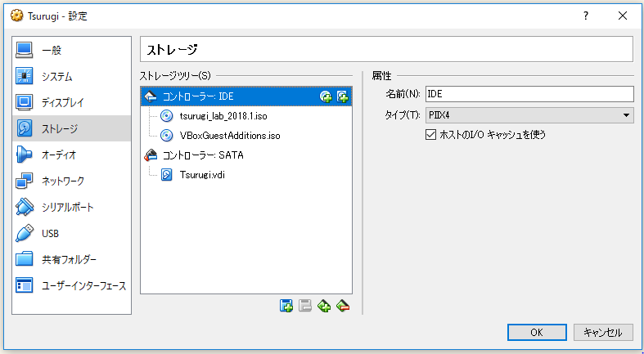Click the settings gear icon in title bar
Image resolution: width=644 pixels, height=354 pixels.
coord(17,16)
